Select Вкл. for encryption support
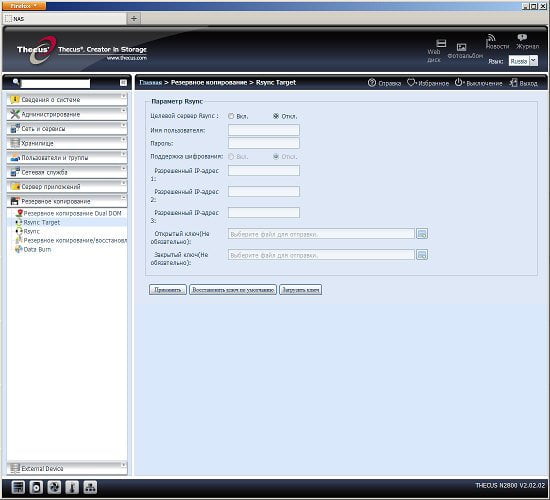Screen dimensions: 550x500 point(231,156)
